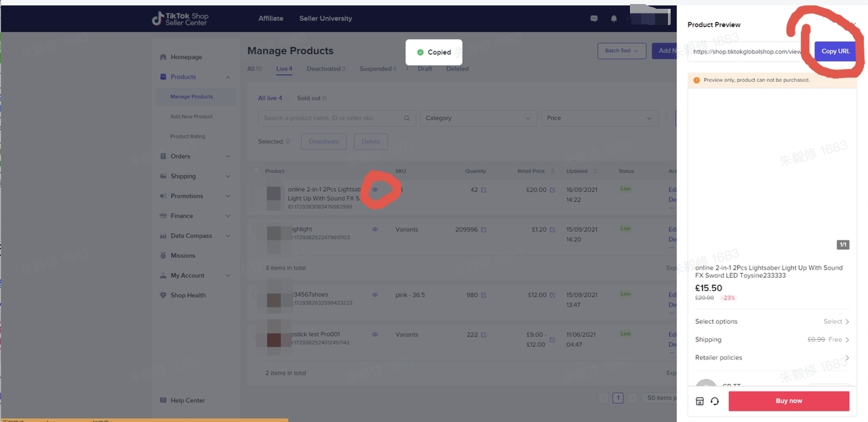Image resolution: width=868 pixels, height=422 pixels.
Task: Open Select options row in product preview
Action: (772, 322)
